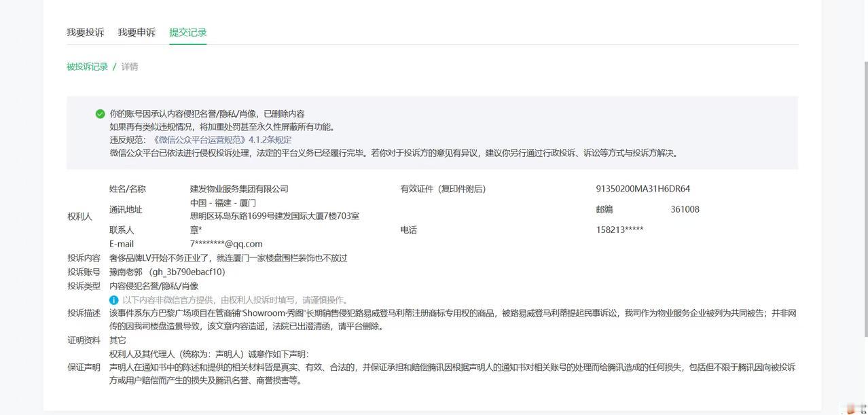Click the statement line 权利人及其代理人（统称为：声明人）
This screenshot has width=868, height=415.
coord(209,354)
